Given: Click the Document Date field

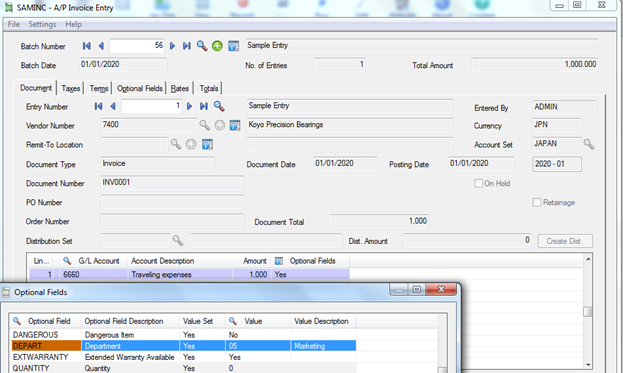Looking at the screenshot, I should (345, 164).
